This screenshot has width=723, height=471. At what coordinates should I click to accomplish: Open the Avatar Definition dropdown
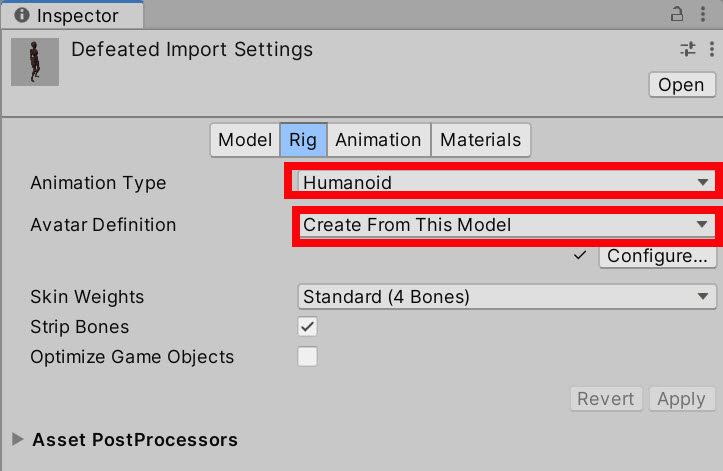[507, 225]
